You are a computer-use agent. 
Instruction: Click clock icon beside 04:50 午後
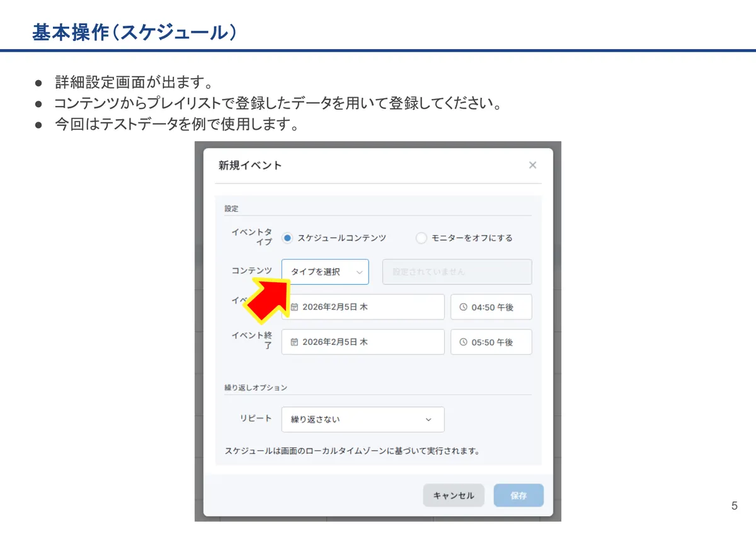click(464, 307)
